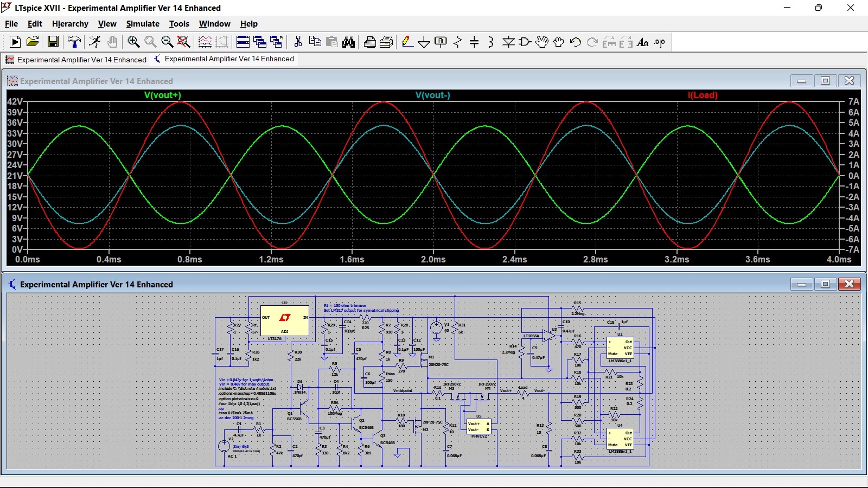Minimize the waveform plot window
868x488 pixels.
tap(802, 81)
